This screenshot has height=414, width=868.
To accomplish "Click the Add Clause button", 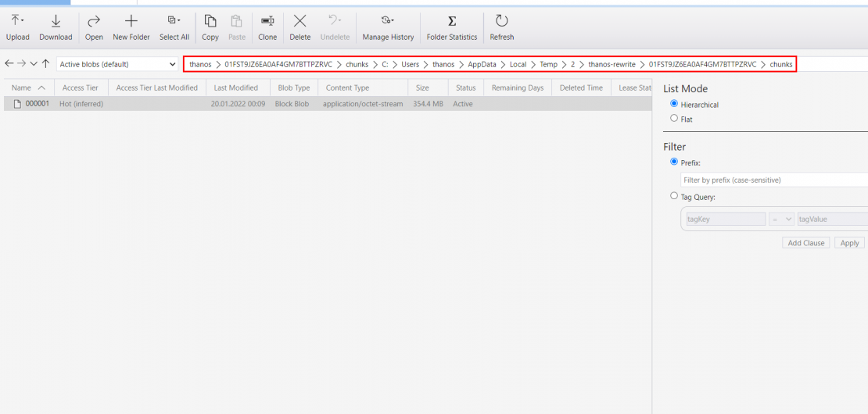I will (805, 243).
